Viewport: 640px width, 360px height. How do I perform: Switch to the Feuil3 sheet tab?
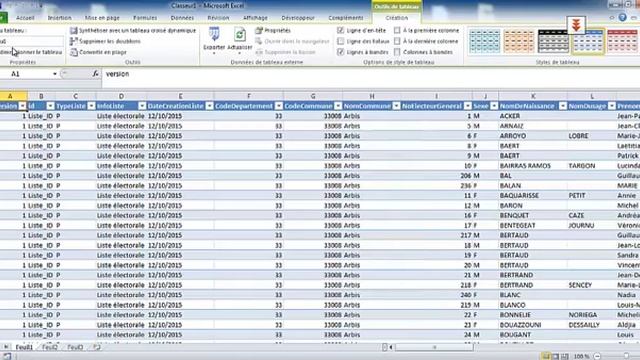coord(75,347)
